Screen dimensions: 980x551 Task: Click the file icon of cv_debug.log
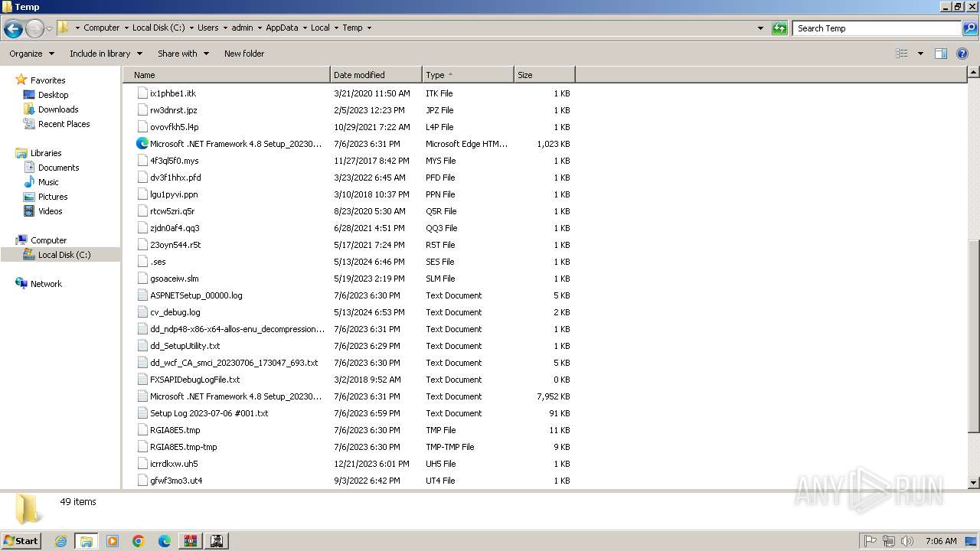point(142,311)
